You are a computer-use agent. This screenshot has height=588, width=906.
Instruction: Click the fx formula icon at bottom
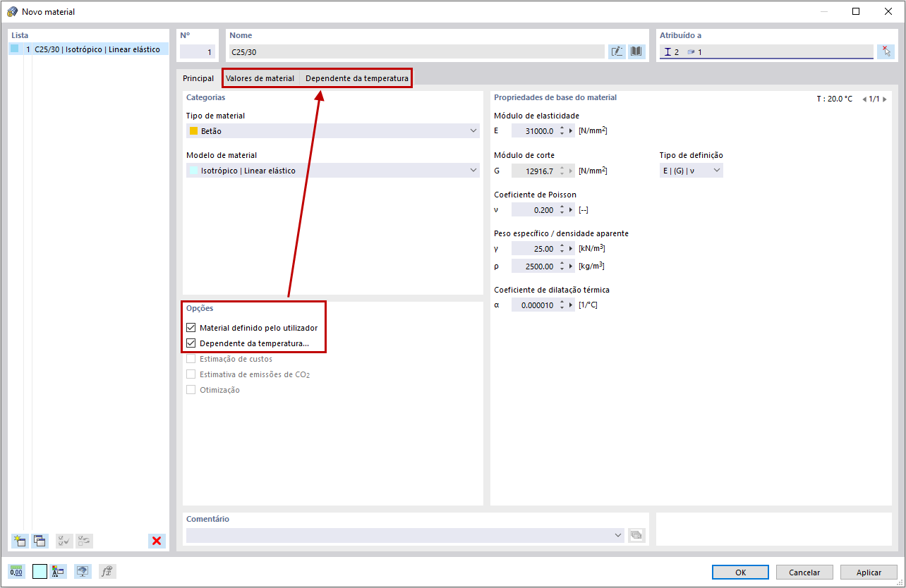107,572
